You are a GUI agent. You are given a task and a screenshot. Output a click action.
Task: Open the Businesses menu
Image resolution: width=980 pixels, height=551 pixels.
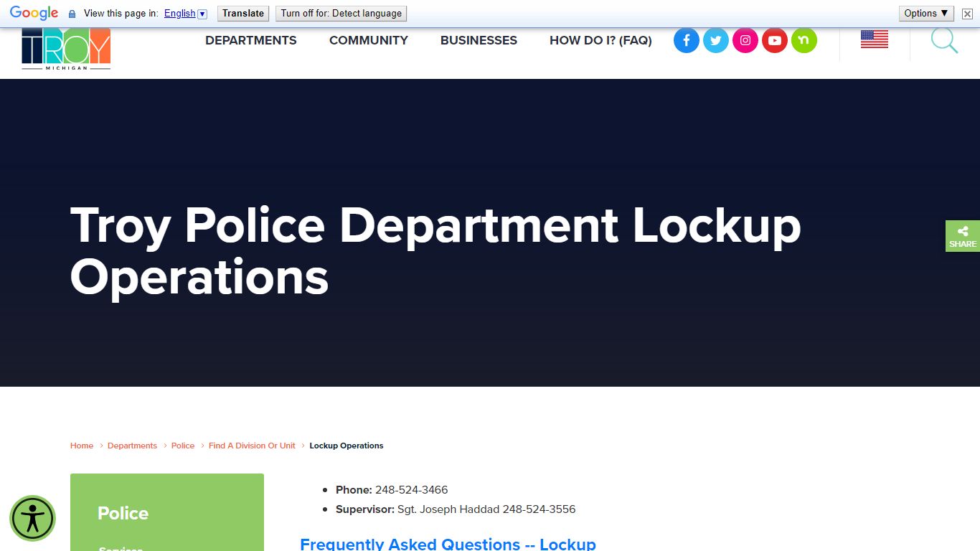(x=479, y=40)
